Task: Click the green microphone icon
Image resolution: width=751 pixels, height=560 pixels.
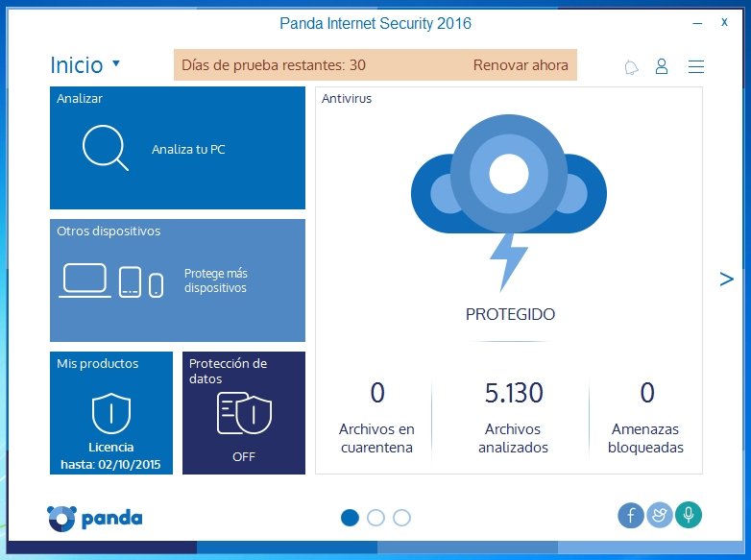Action: pyautogui.click(x=689, y=515)
